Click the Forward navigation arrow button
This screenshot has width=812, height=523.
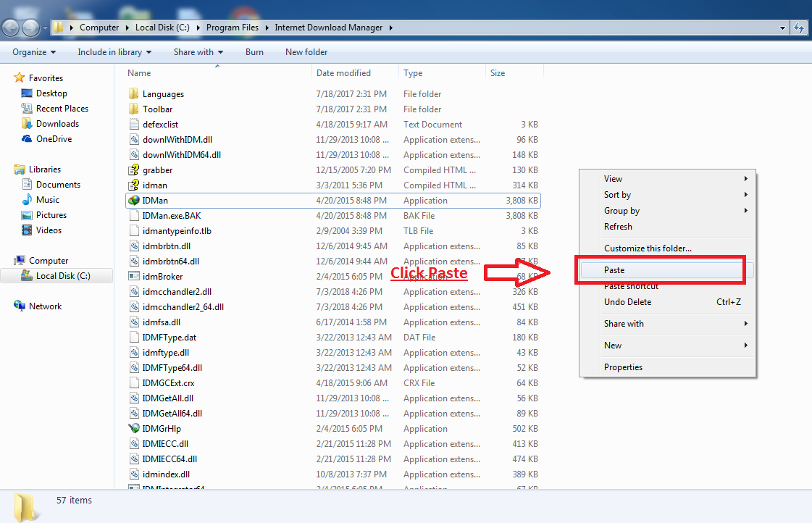coord(30,28)
